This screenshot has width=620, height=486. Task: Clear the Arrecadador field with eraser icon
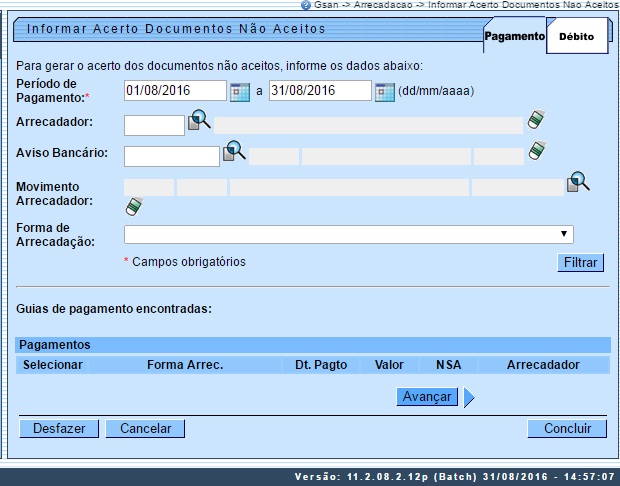pyautogui.click(x=537, y=121)
